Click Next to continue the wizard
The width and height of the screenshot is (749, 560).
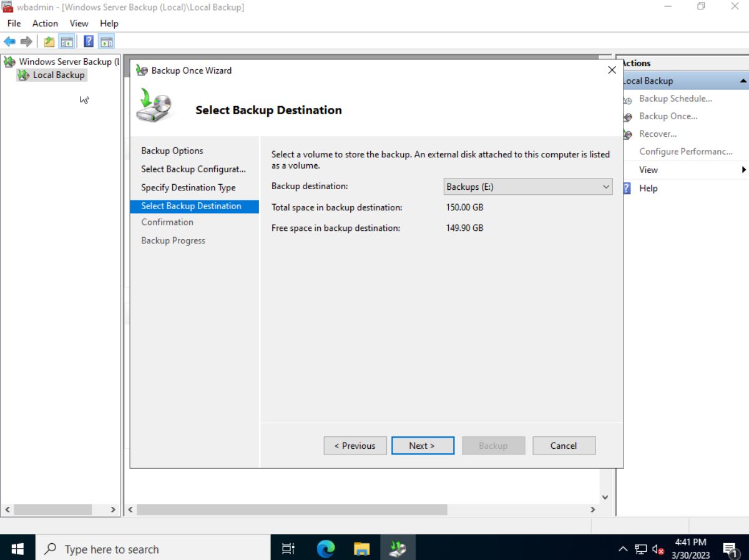tap(423, 445)
